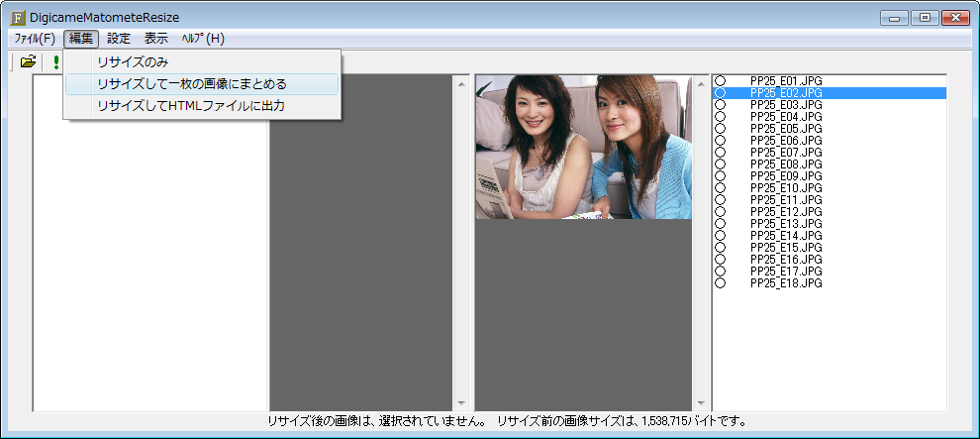980x439 pixels.
Task: Toggle the circle next to PP25_E04.JPG
Action: 720,116
